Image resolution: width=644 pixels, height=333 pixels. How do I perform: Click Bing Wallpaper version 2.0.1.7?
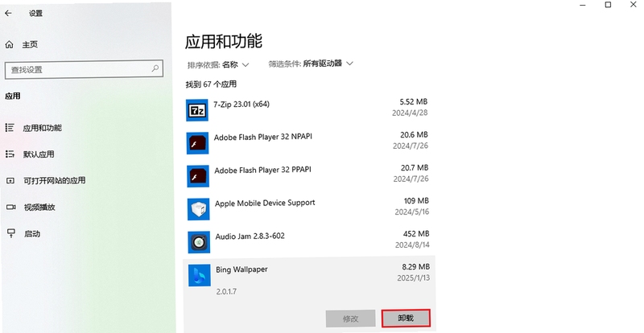pyautogui.click(x=226, y=291)
